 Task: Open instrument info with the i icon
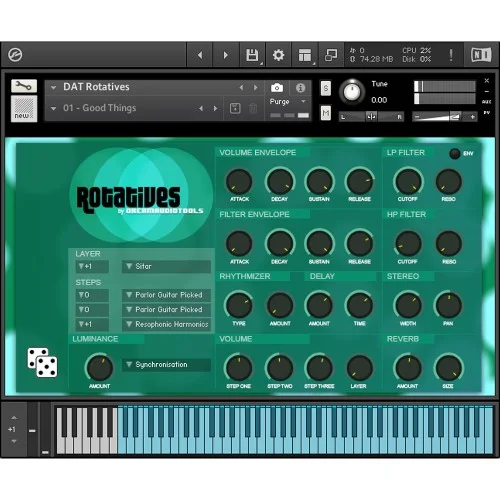300,88
